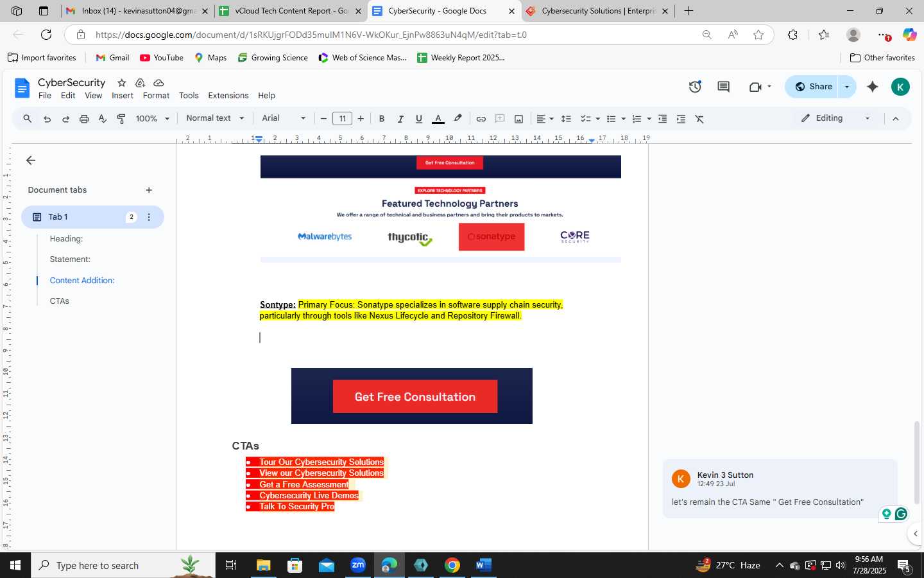Star the CyberSecurity document
The height and width of the screenshot is (578, 924).
pyautogui.click(x=121, y=83)
